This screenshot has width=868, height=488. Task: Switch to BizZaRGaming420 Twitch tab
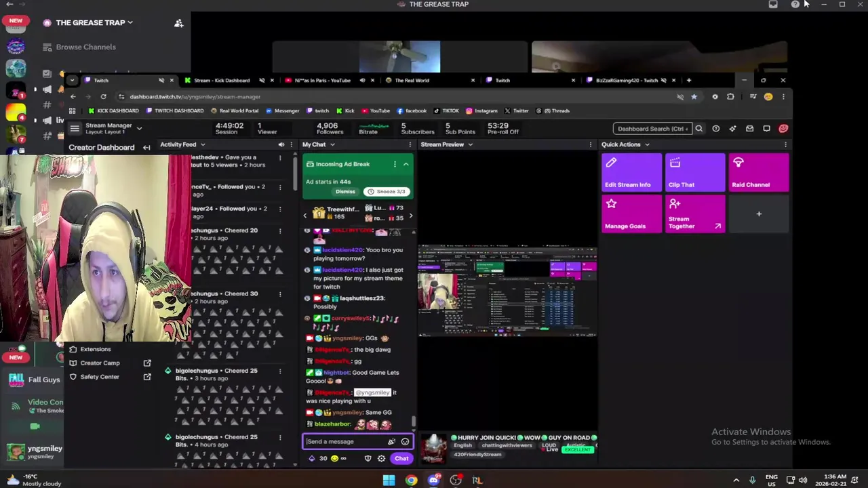pyautogui.click(x=627, y=80)
